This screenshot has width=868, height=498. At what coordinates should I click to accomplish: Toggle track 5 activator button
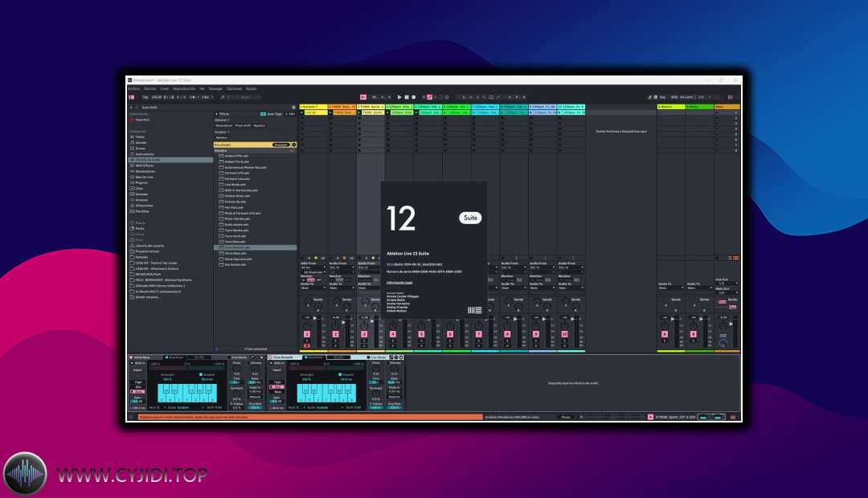pos(421,334)
